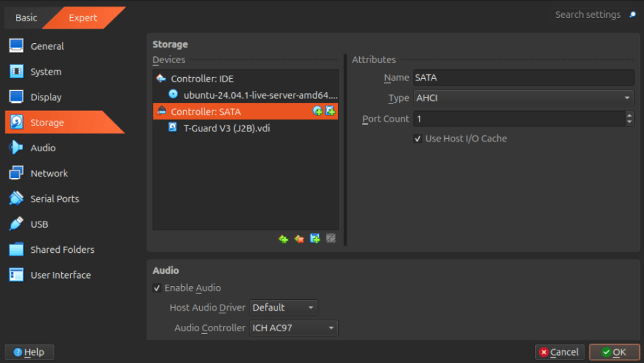Click the Cancel button
644x363 pixels.
tap(560, 352)
